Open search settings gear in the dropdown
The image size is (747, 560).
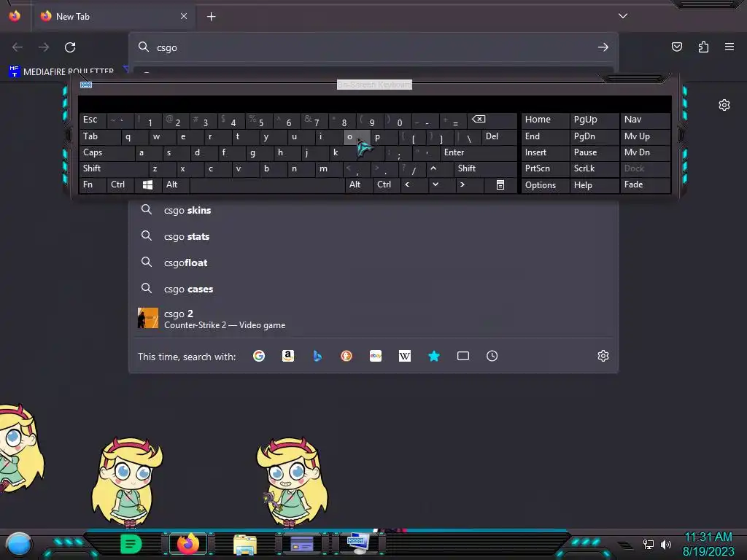pos(603,356)
